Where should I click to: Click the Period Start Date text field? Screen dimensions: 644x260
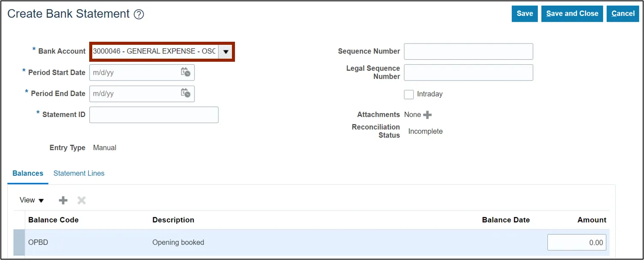click(134, 73)
